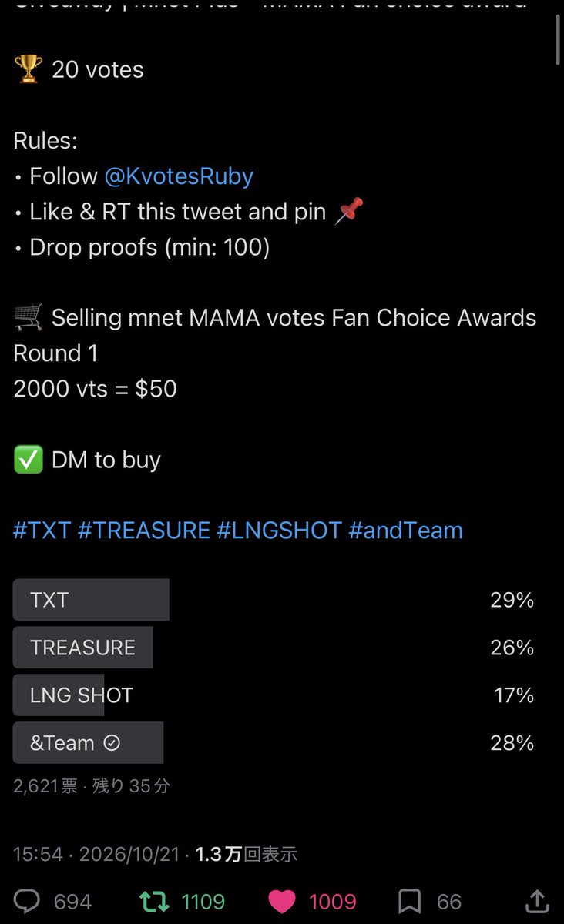
Task: Open the #LNGSHOT hashtag
Action: coord(279,531)
